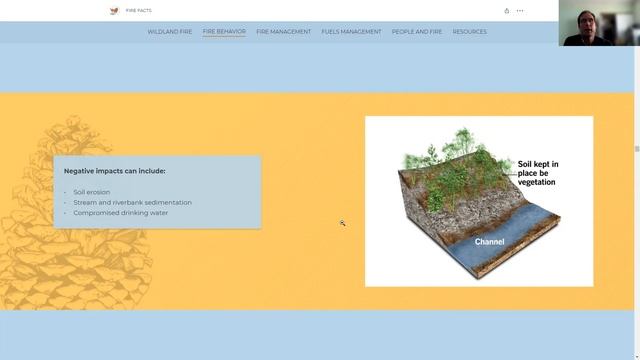Click the soil and channel diagram image

pyautogui.click(x=479, y=201)
